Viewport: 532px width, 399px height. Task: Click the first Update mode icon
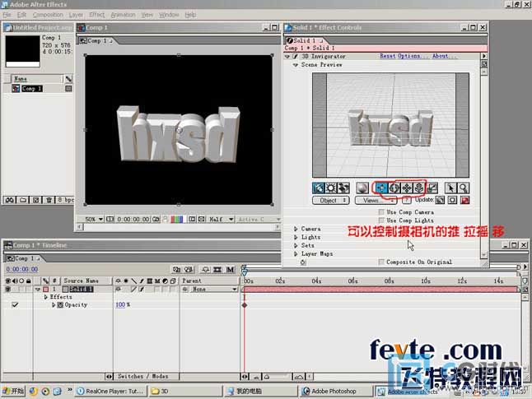pos(440,201)
